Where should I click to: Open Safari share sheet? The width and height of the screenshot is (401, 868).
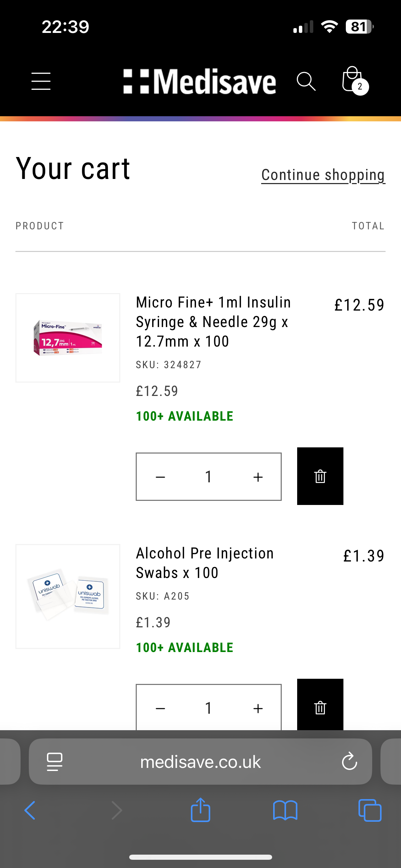pos(200,810)
